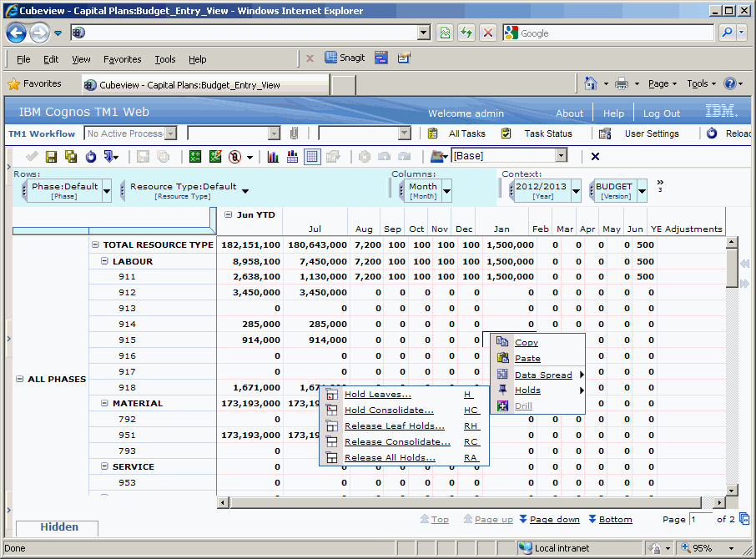This screenshot has width=756, height=559.
Task: Click the Favorites star button
Action: 35,83
